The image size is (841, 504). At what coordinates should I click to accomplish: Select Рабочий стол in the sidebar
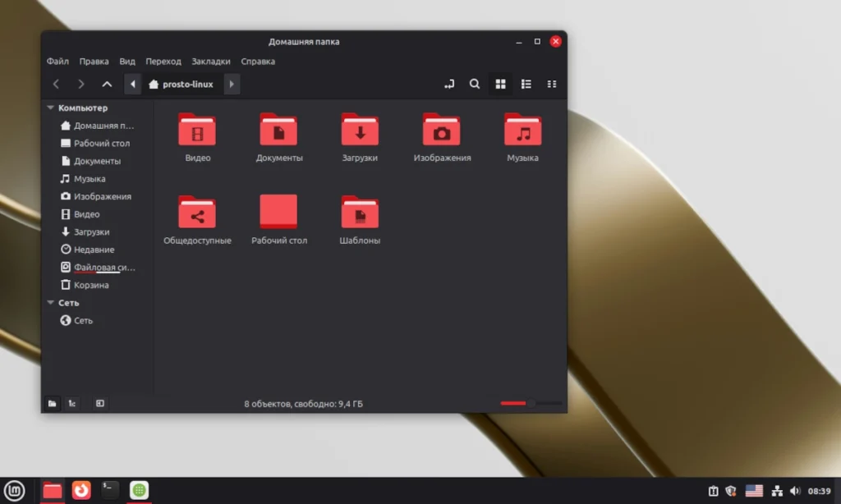(x=97, y=143)
